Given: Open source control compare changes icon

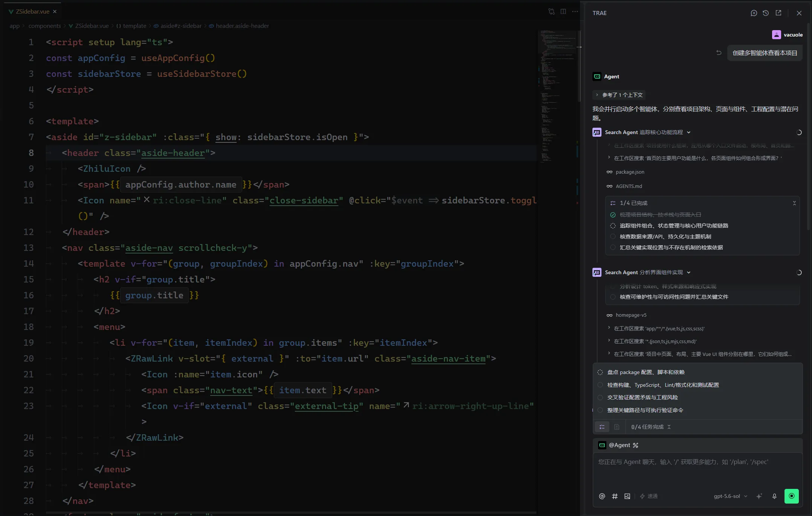Looking at the screenshot, I should (551, 11).
